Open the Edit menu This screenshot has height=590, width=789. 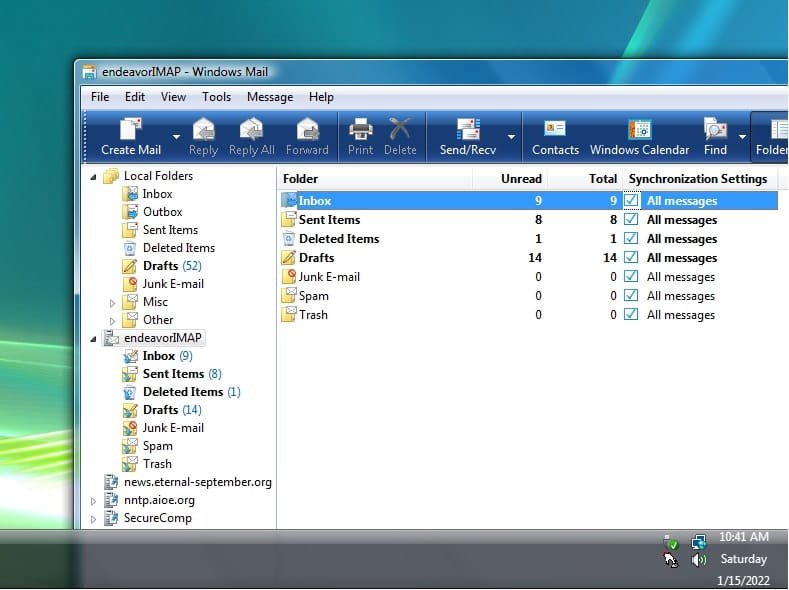tap(135, 97)
